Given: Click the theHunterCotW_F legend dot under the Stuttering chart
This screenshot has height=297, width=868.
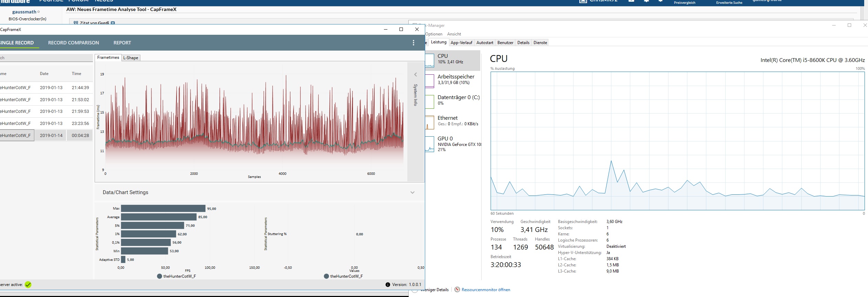Looking at the screenshot, I should tap(326, 276).
